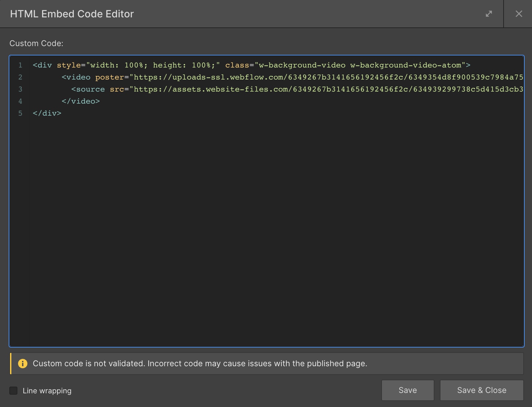Click the HTML Embed Code Editor title

[72, 14]
